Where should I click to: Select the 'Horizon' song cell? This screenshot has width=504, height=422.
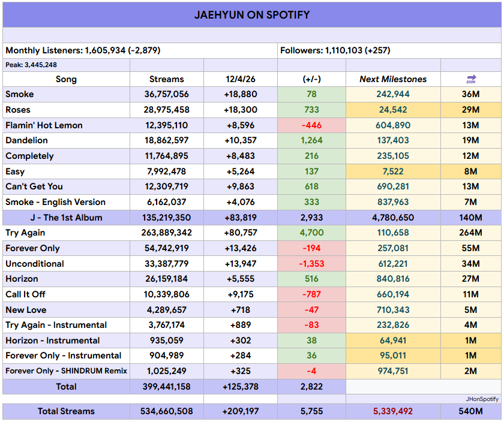coord(66,279)
